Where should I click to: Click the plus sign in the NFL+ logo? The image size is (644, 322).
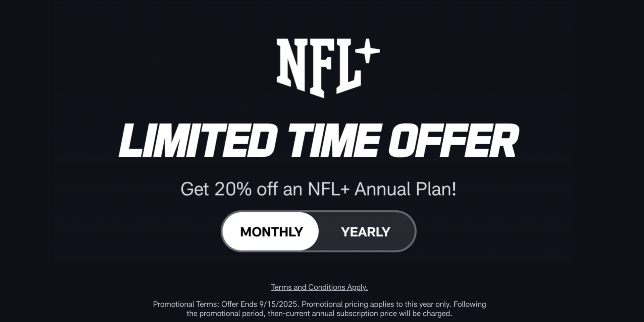pyautogui.click(x=368, y=51)
